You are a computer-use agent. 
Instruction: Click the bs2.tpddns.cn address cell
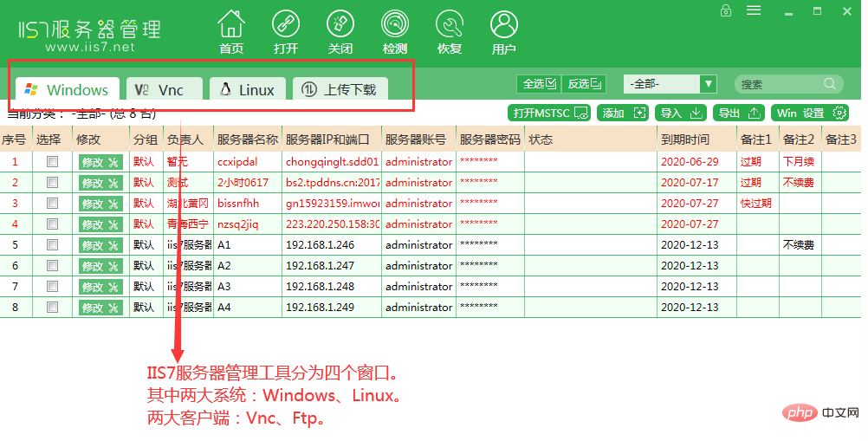point(332,183)
